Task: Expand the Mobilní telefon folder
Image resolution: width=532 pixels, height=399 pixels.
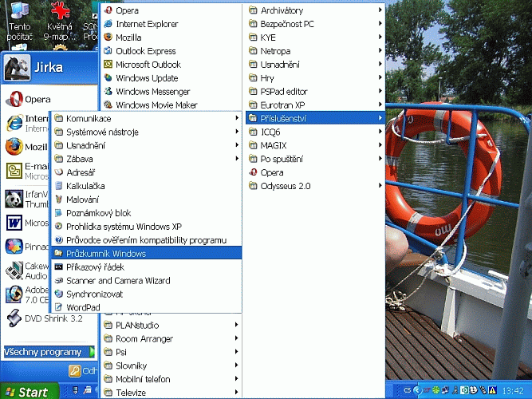Action: point(171,379)
